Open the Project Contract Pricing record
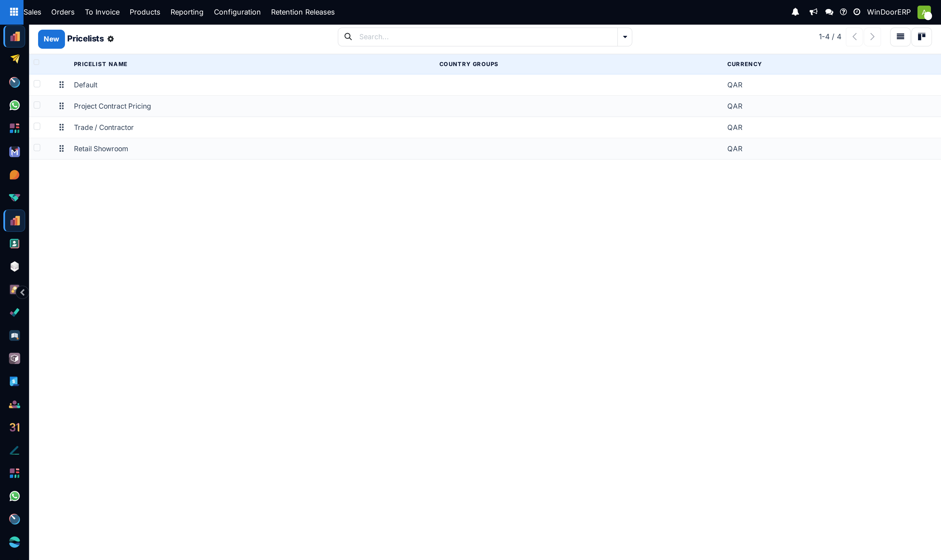The height and width of the screenshot is (560, 941). coord(113,106)
